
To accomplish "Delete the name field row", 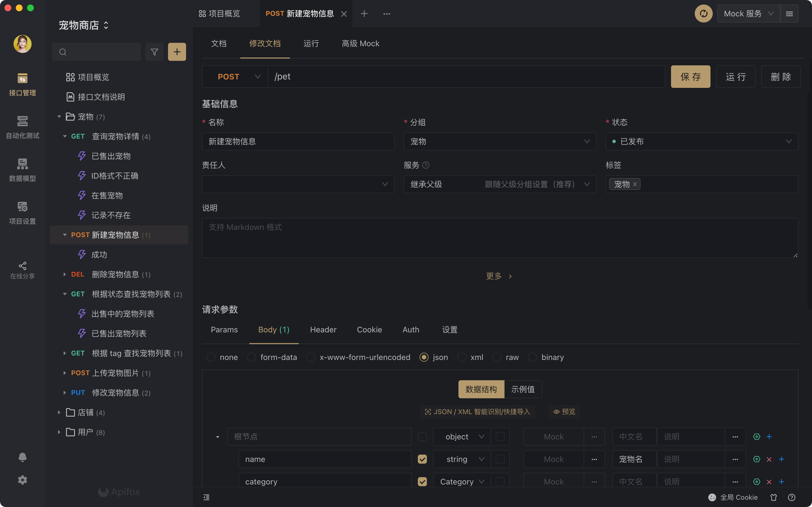I will click(x=769, y=459).
